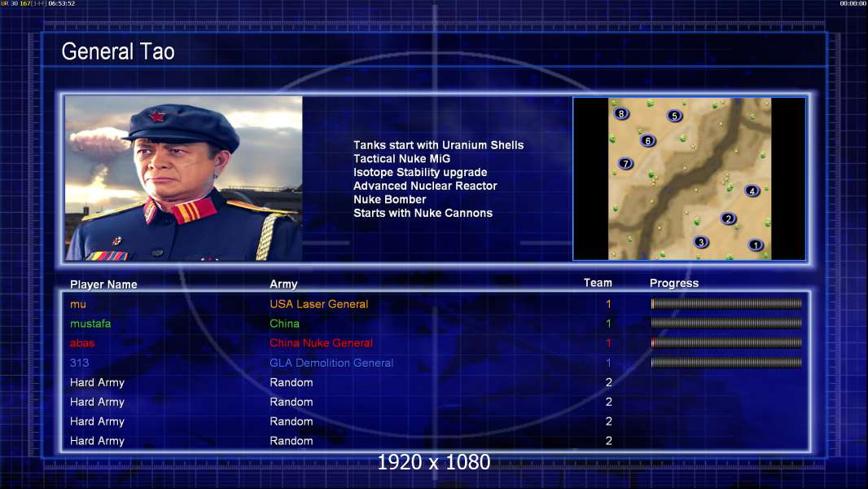Click Nuke Bomber text line

[x=390, y=200]
